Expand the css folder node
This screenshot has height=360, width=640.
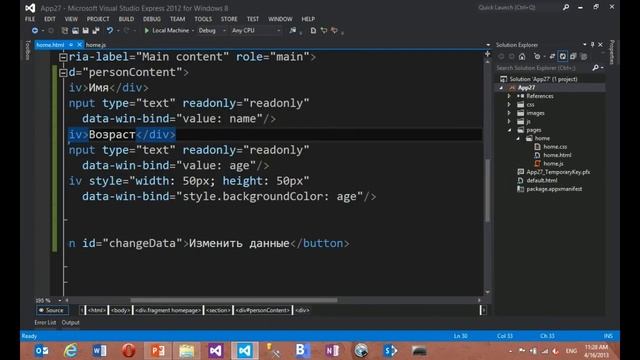tap(509, 104)
